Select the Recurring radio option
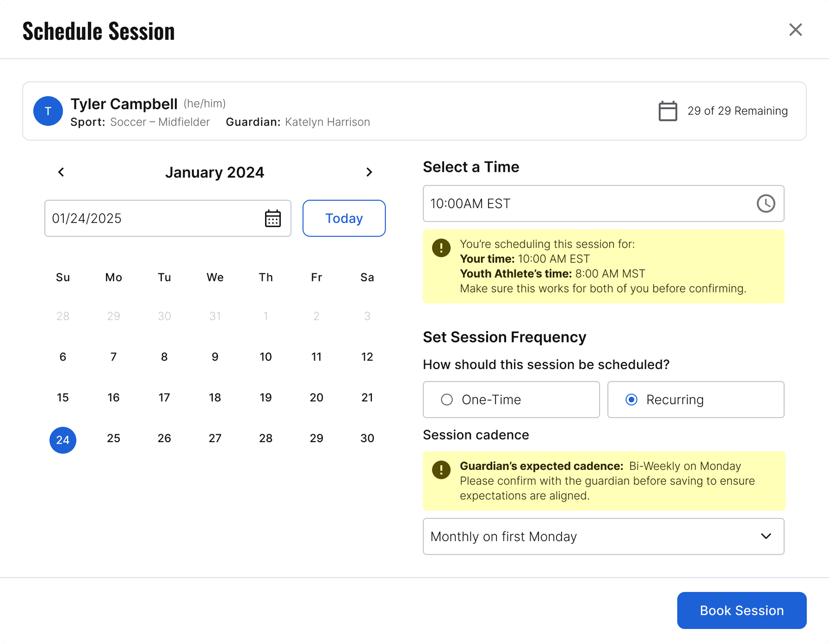Screen dimensions: 829x644 695,400
